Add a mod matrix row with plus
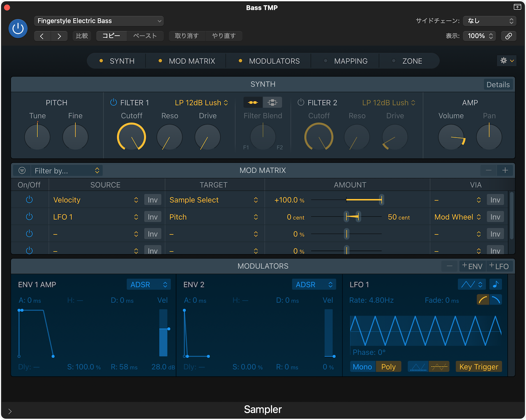 click(505, 170)
